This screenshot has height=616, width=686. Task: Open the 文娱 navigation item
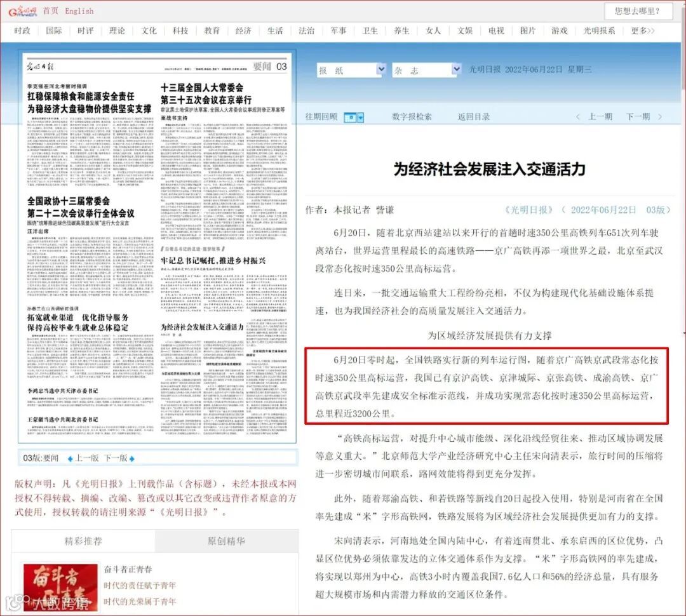click(x=464, y=30)
